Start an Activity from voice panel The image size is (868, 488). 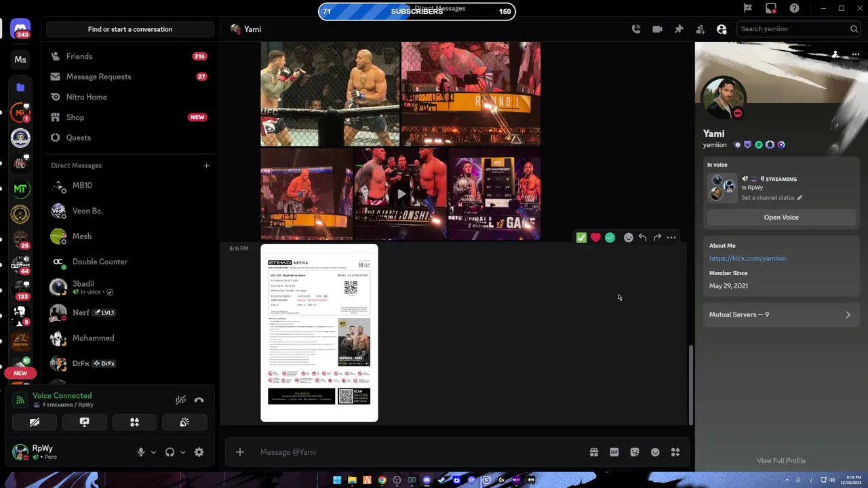(134, 422)
